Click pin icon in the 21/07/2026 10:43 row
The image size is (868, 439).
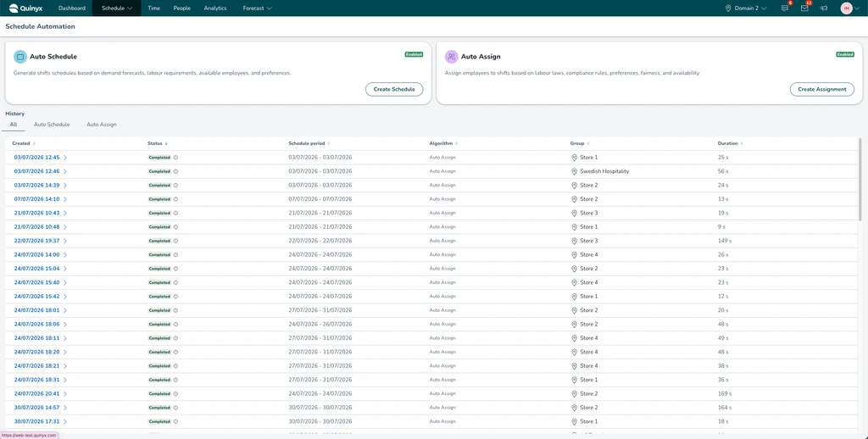tap(574, 213)
